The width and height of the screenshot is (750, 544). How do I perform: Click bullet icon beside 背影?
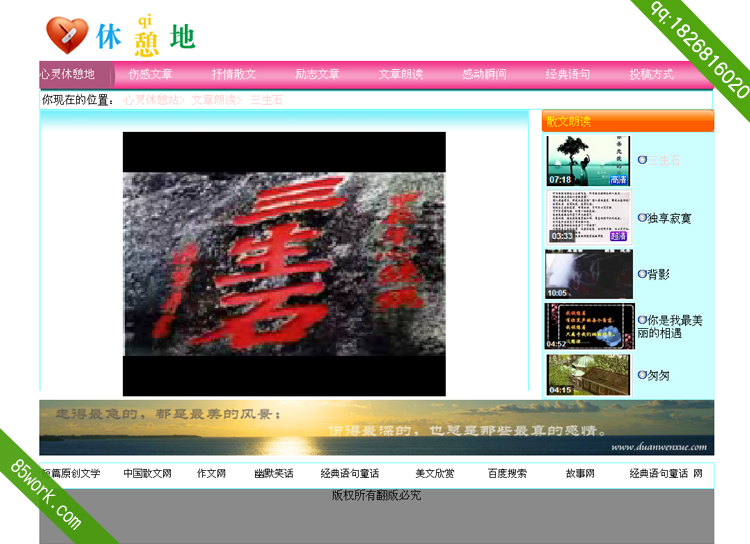642,274
